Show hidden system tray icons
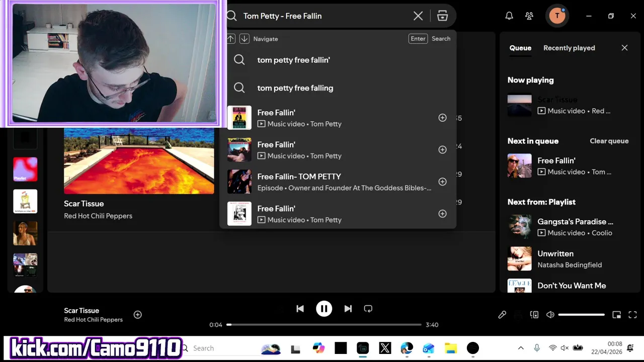Viewport: 644px width, 362px height. pyautogui.click(x=521, y=348)
